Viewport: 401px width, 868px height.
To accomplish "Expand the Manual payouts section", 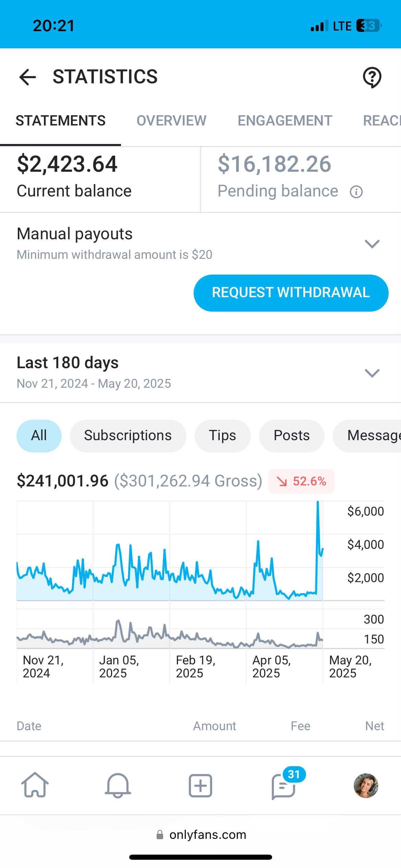I will point(372,244).
